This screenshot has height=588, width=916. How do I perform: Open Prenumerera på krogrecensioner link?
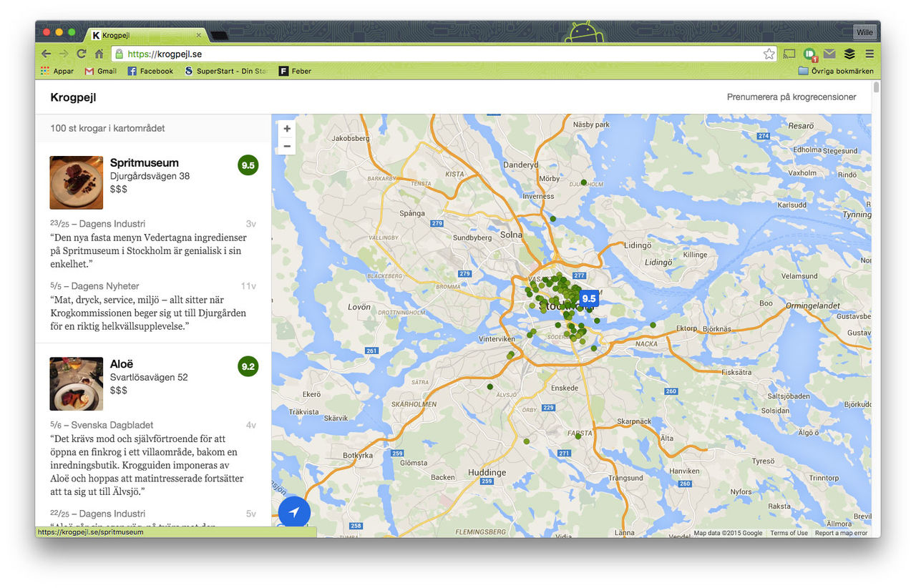791,97
